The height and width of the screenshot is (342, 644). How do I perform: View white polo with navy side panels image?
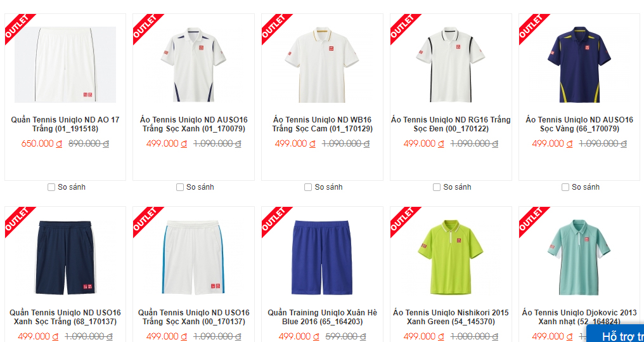point(193,65)
